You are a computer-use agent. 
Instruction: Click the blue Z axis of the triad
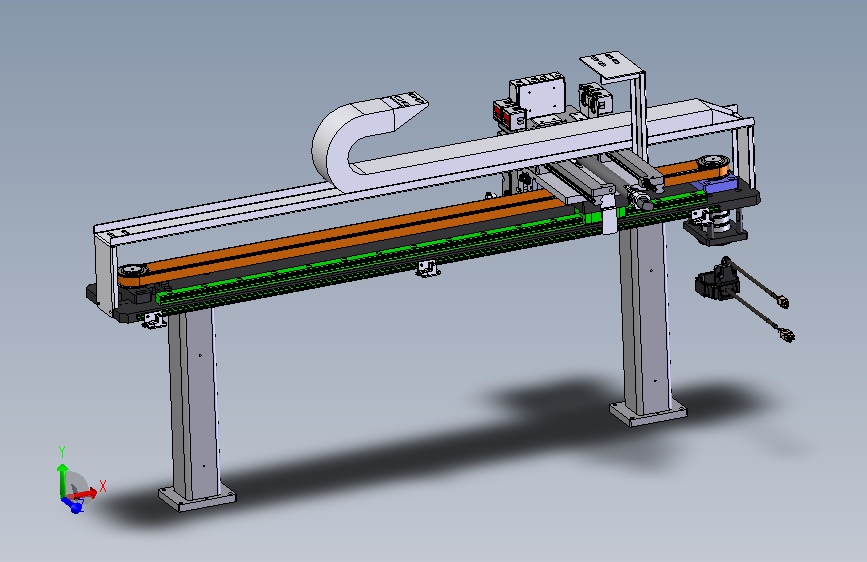[x=72, y=504]
